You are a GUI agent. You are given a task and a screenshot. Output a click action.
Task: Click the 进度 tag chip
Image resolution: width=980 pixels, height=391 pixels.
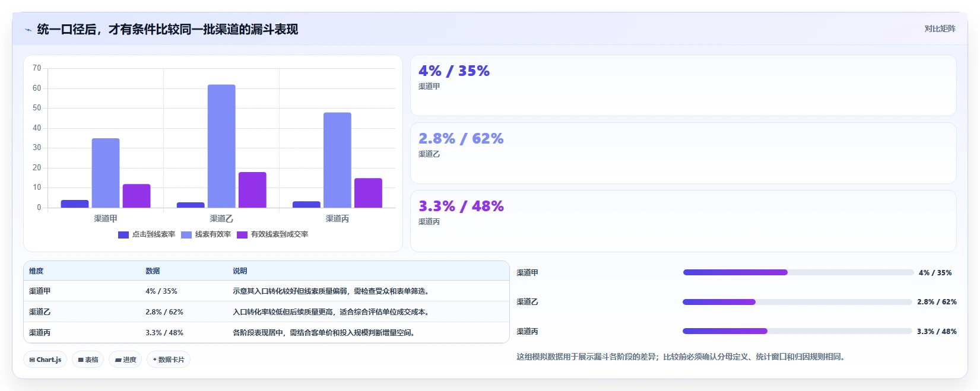pyautogui.click(x=125, y=360)
